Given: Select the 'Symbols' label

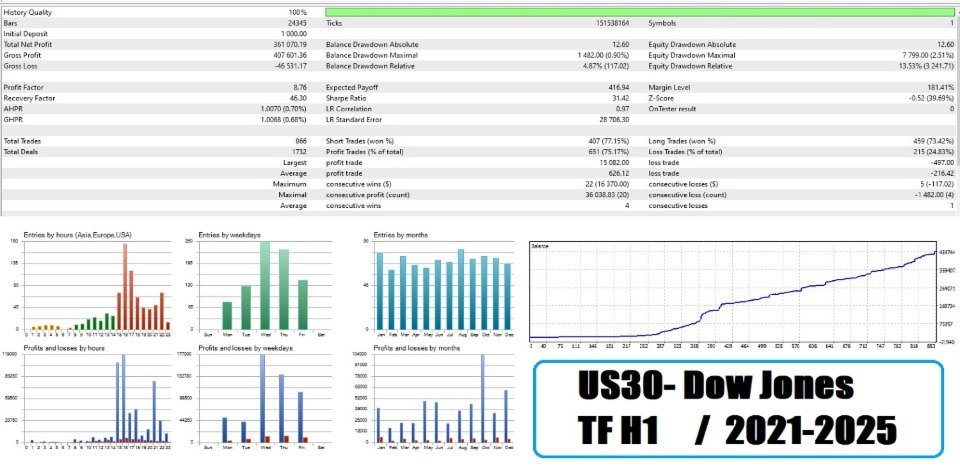Looking at the screenshot, I should click(662, 23).
